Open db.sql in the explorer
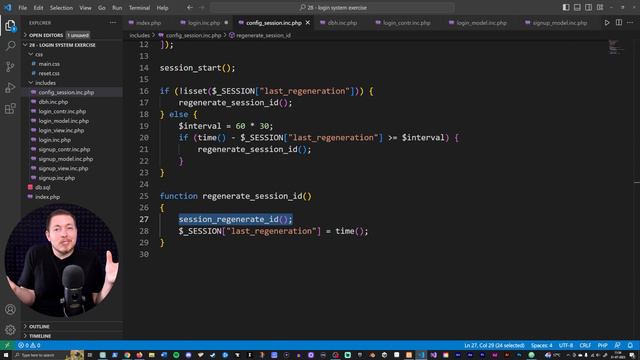 72,187
